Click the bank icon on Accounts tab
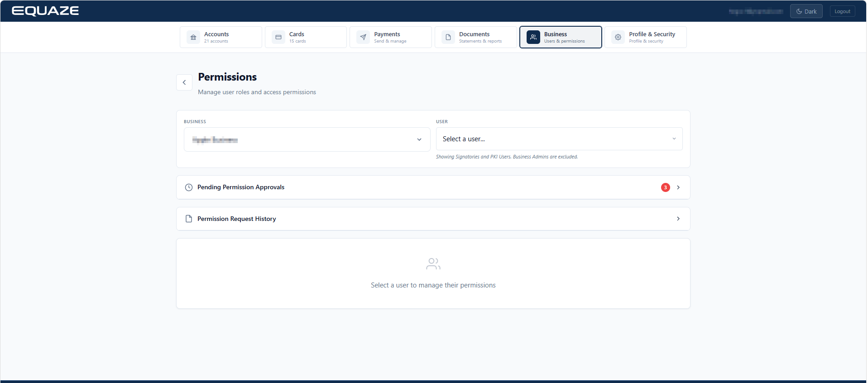Viewport: 868px width, 383px height. click(x=193, y=37)
